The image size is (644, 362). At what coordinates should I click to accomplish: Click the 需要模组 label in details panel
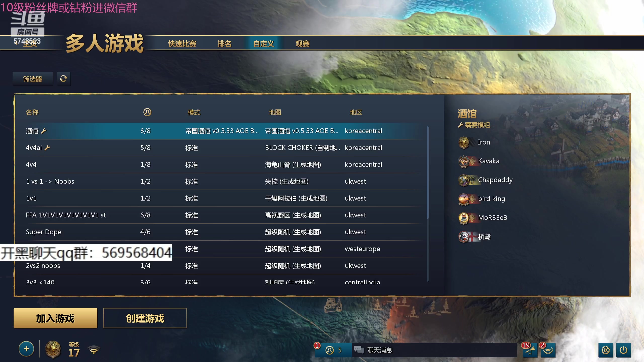point(477,125)
